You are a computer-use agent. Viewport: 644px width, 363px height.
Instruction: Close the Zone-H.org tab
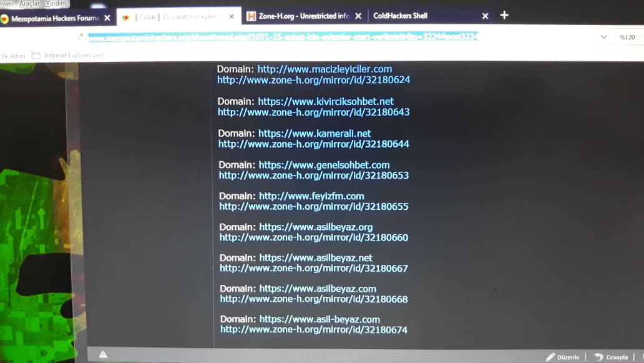(359, 16)
